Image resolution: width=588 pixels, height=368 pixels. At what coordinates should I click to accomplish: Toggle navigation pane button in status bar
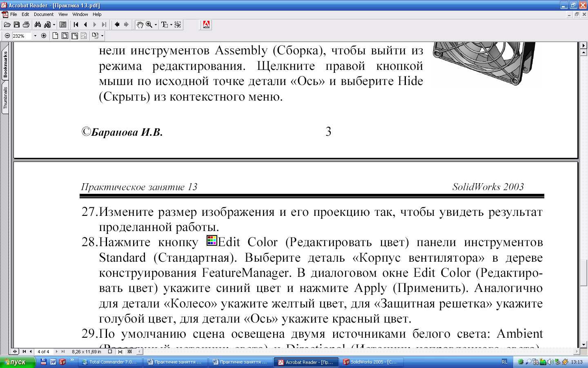click(15, 351)
